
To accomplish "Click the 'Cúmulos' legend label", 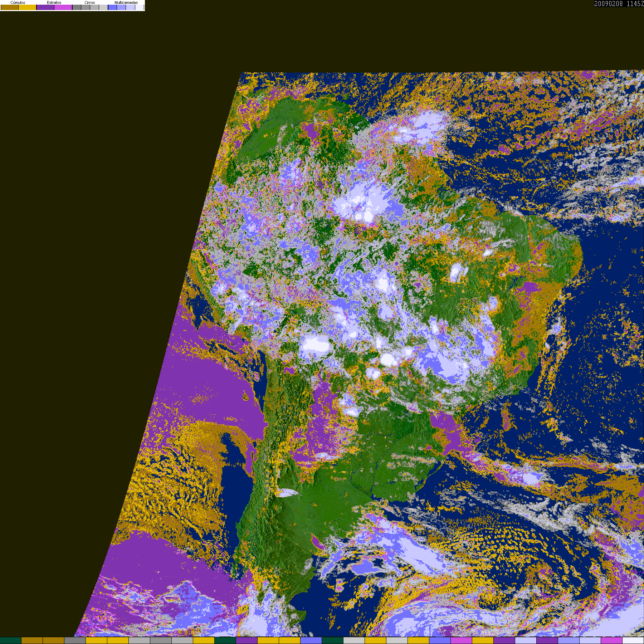I will coord(18,3).
